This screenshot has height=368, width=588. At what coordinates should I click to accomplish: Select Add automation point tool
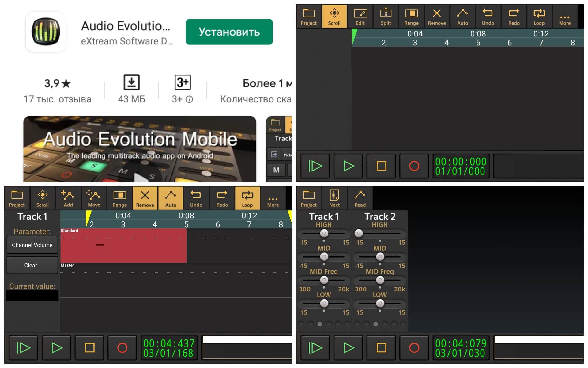tap(68, 198)
